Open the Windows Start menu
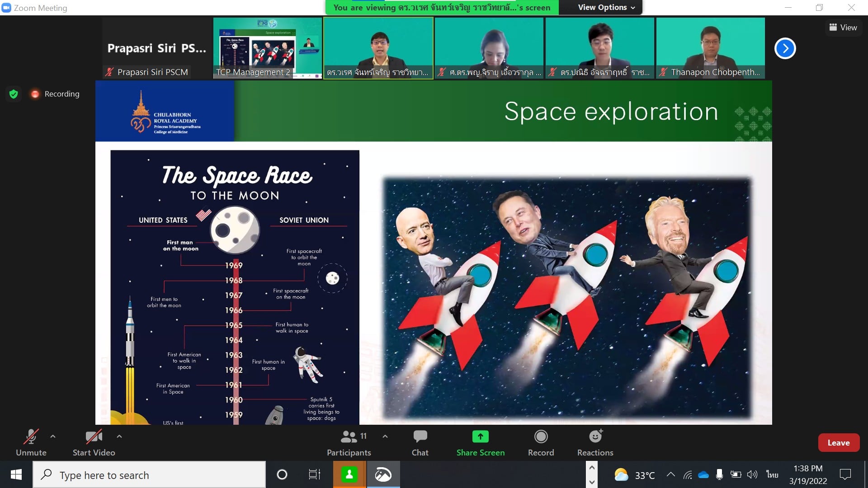 point(16,474)
